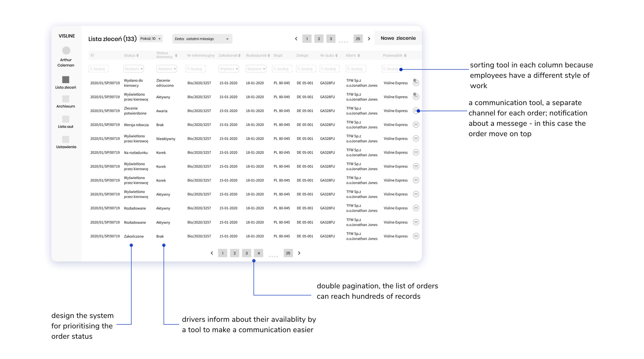
Task: Select Lista zleceń in sidebar
Action: 66,80
